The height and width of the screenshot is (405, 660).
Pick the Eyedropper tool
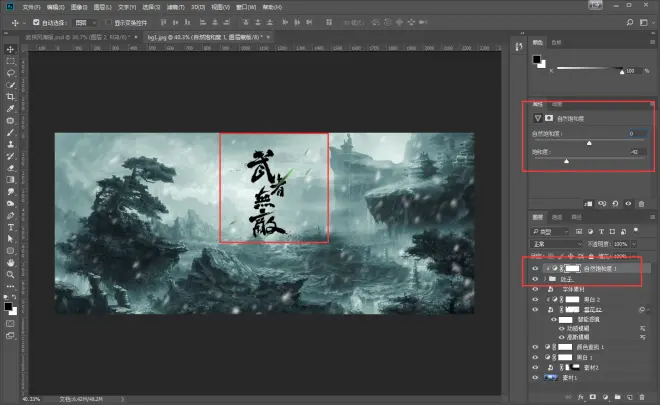[x=11, y=108]
